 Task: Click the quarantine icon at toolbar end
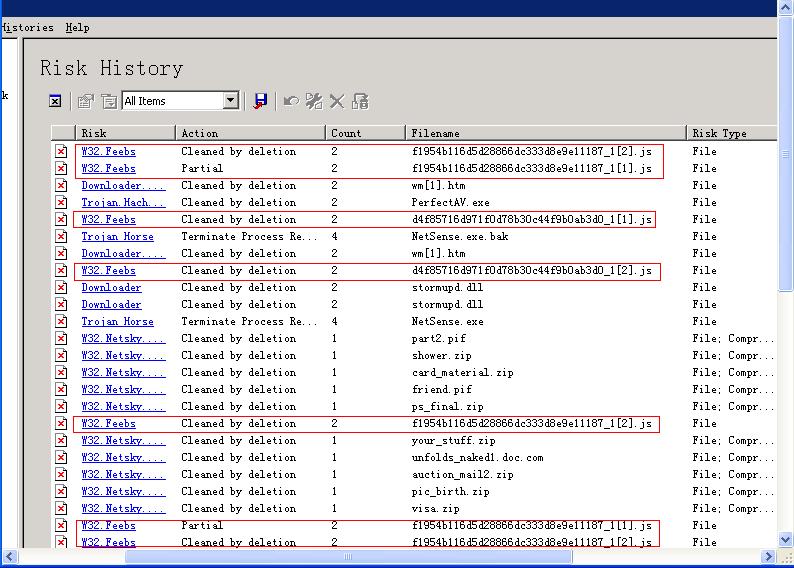tap(361, 101)
